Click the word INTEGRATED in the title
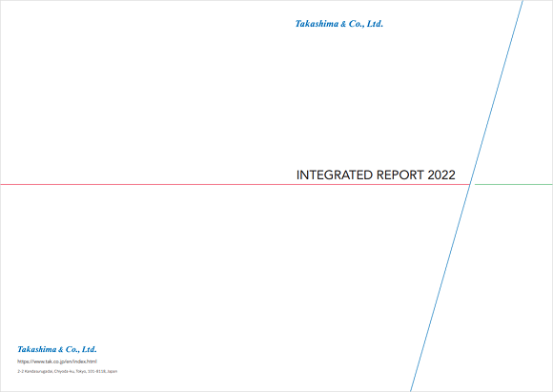This screenshot has height=392, width=553. [335, 175]
